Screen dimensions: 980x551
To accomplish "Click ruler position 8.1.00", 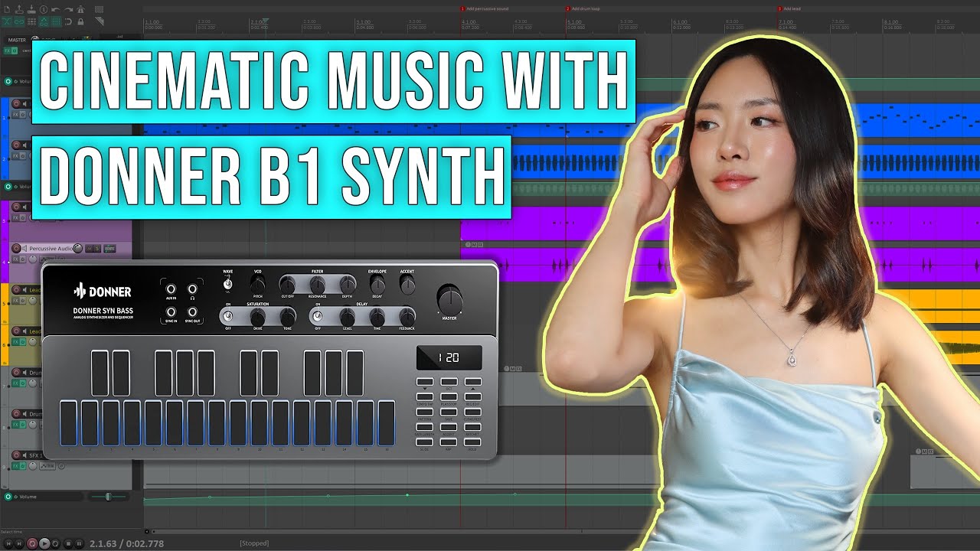I will [x=891, y=21].
